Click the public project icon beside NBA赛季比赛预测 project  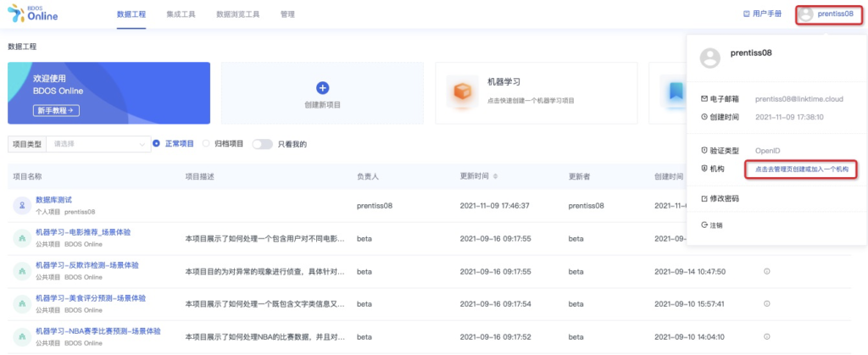tap(22, 336)
